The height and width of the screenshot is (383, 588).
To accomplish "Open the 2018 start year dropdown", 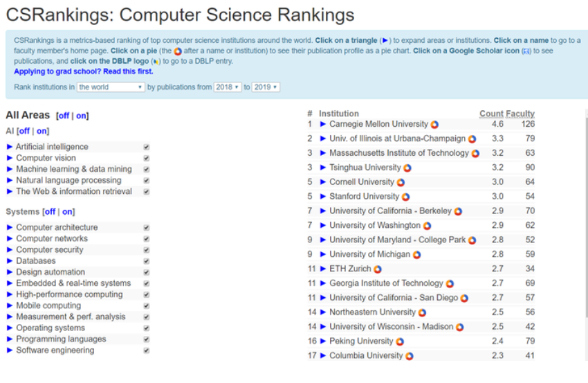I will pyautogui.click(x=228, y=87).
